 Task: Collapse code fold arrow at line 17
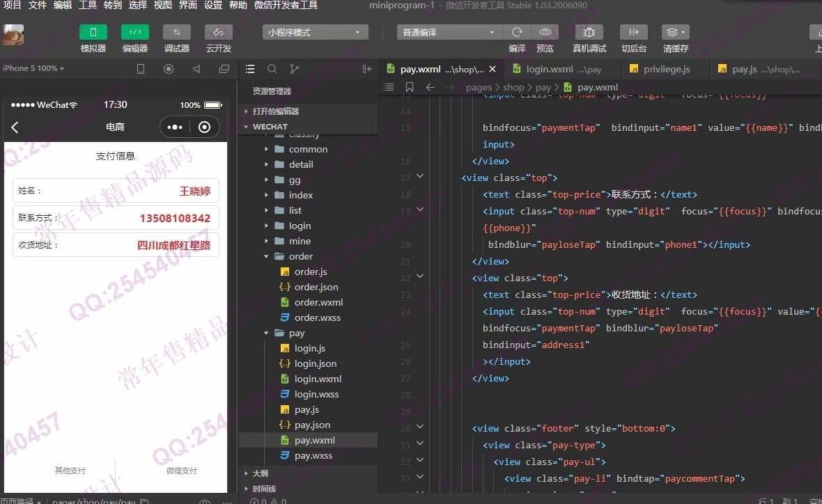pos(420,176)
